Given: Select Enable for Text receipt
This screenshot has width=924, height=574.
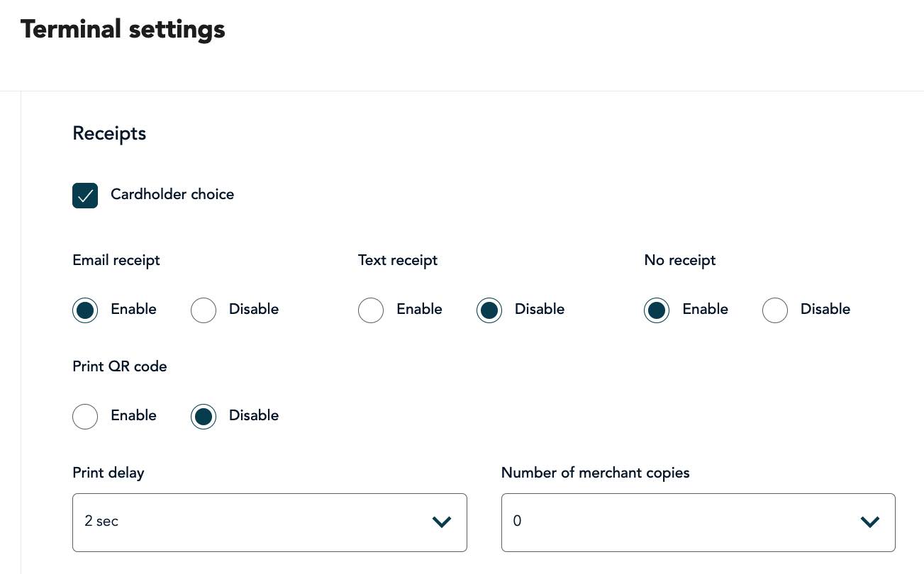Looking at the screenshot, I should (x=371, y=310).
